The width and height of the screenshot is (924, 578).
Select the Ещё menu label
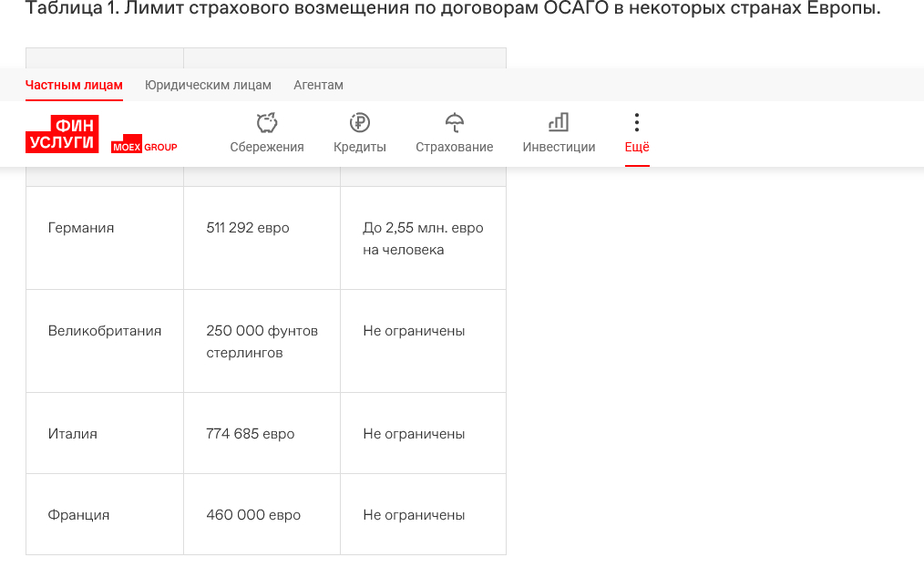[637, 147]
